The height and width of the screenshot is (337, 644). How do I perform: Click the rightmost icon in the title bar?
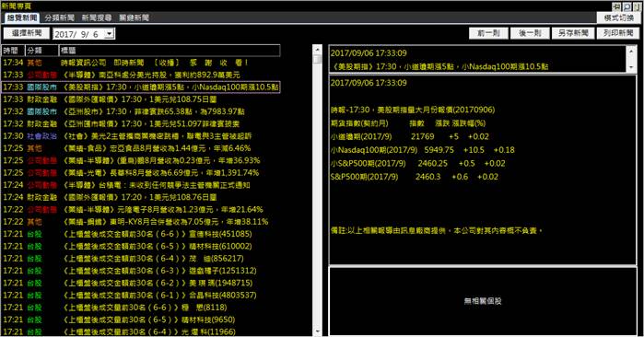point(637,6)
